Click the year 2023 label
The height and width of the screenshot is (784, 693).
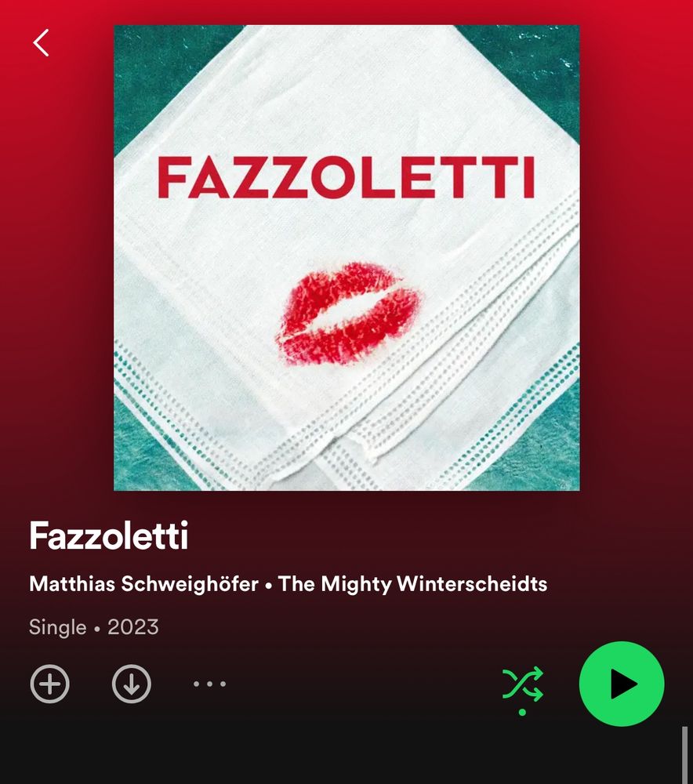133,627
